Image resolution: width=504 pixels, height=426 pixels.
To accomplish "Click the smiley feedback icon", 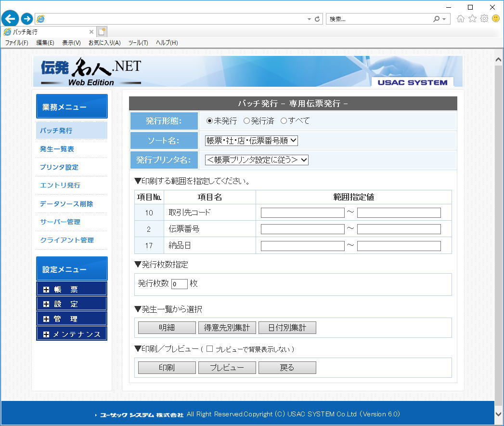I will (496, 18).
